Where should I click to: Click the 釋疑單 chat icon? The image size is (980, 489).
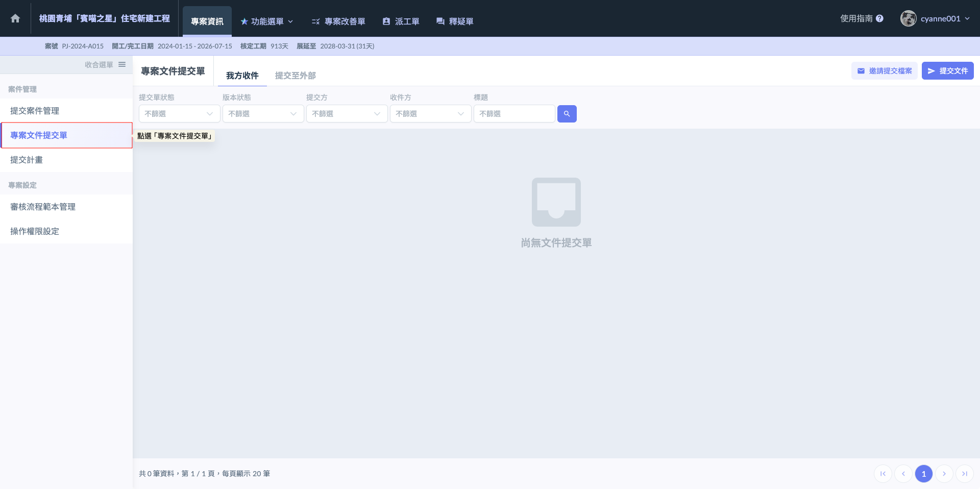[x=440, y=21]
